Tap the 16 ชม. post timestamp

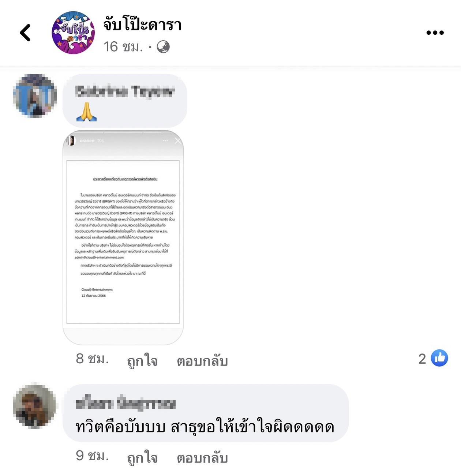click(x=123, y=47)
